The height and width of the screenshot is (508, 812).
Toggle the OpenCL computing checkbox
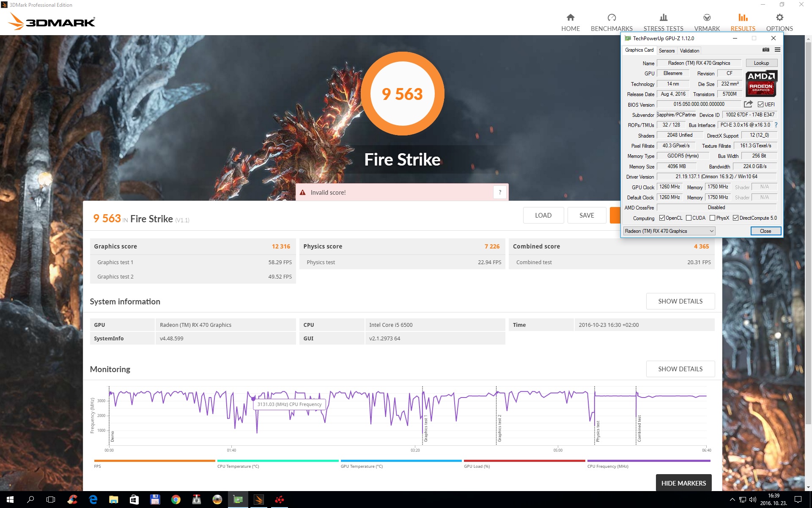point(662,218)
